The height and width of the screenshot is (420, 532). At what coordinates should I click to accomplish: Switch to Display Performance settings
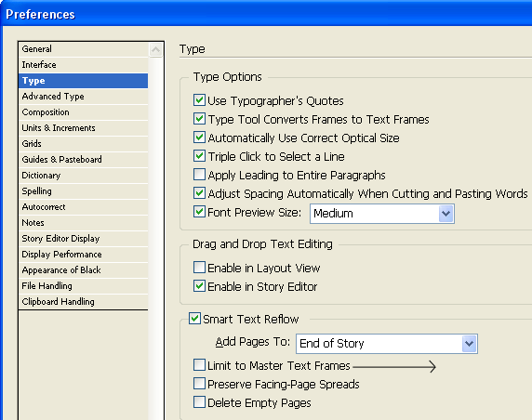(x=84, y=255)
